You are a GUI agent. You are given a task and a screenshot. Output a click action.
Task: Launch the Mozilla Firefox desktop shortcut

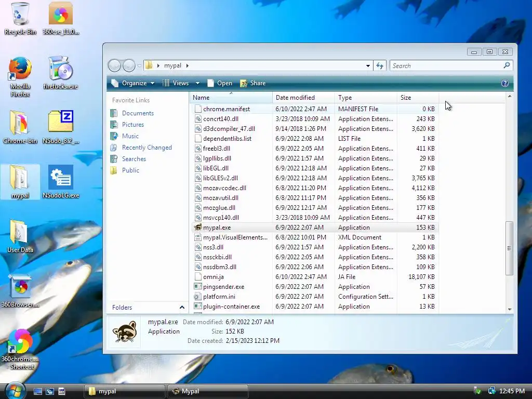click(x=20, y=77)
